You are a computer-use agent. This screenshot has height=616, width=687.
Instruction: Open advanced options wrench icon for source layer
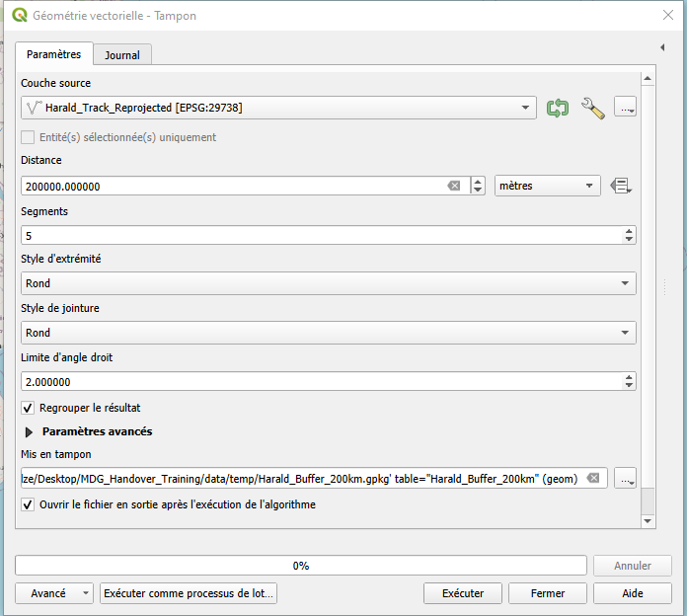pos(592,108)
